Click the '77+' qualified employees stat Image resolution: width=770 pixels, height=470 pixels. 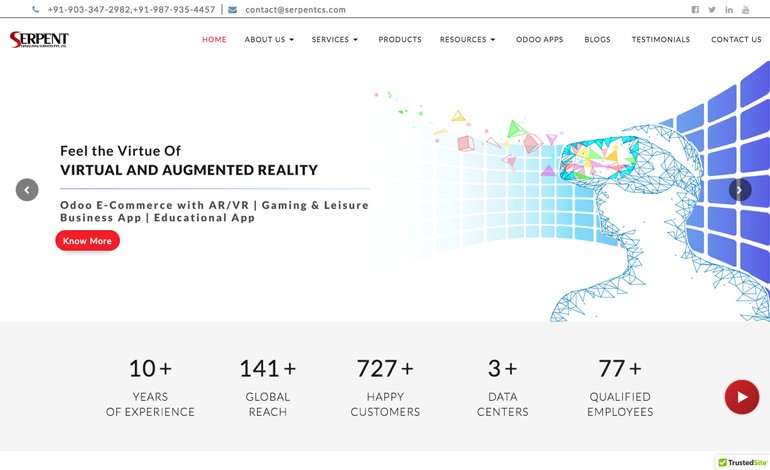point(620,368)
